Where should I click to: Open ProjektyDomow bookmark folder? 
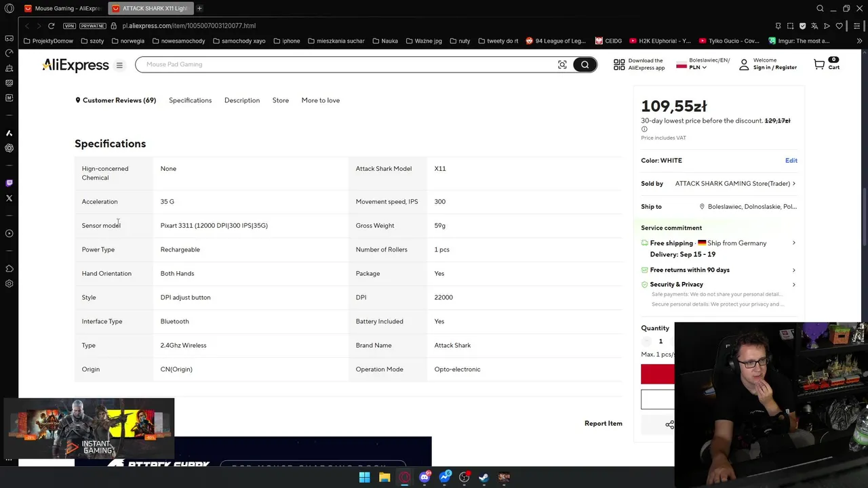pos(47,41)
